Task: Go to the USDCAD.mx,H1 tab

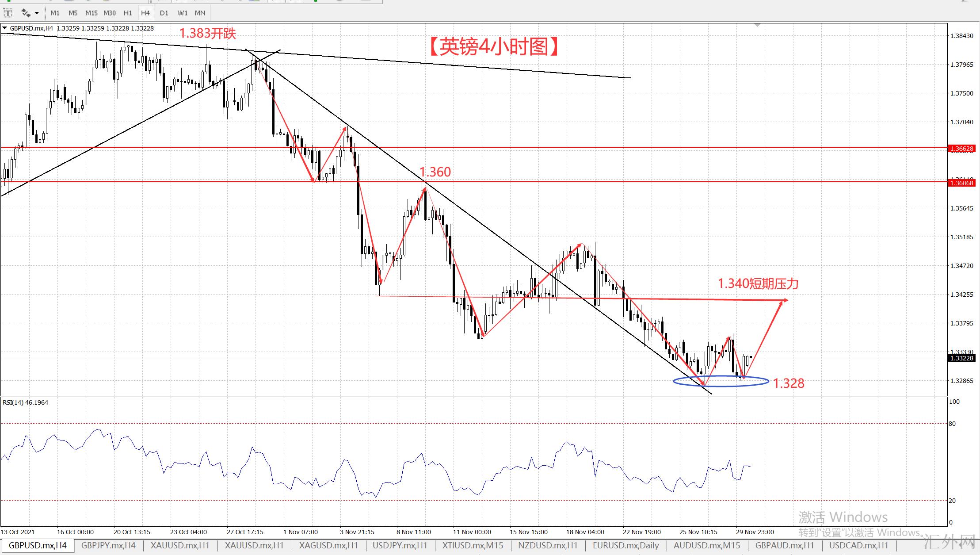Action: point(858,545)
